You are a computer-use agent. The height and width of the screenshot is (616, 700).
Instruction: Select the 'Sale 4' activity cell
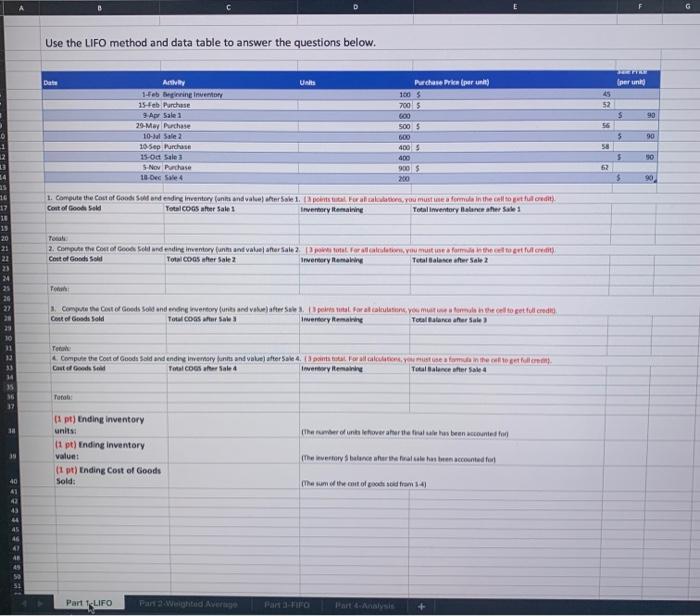click(230, 178)
